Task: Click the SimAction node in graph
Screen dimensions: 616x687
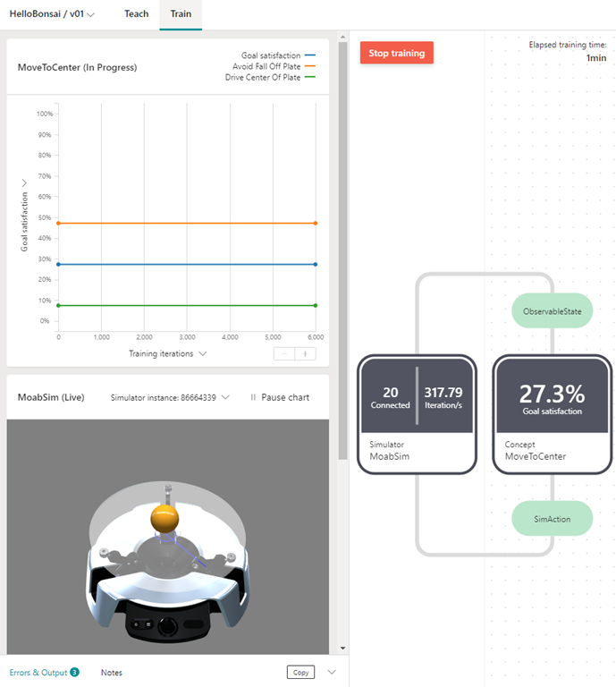Action: tap(552, 519)
